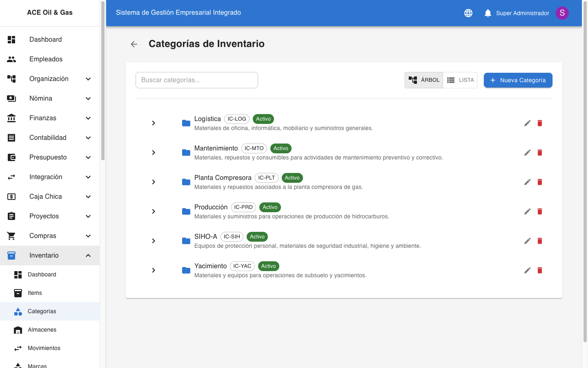Open the Super Administrador avatar

coord(562,13)
